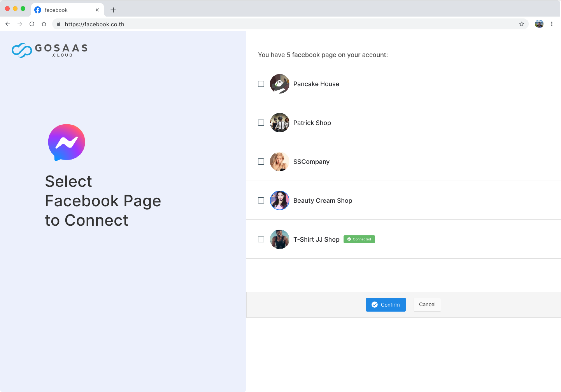Image resolution: width=561 pixels, height=392 pixels.
Task: Click the macOS yellow minimize button
Action: pyautogui.click(x=15, y=9)
